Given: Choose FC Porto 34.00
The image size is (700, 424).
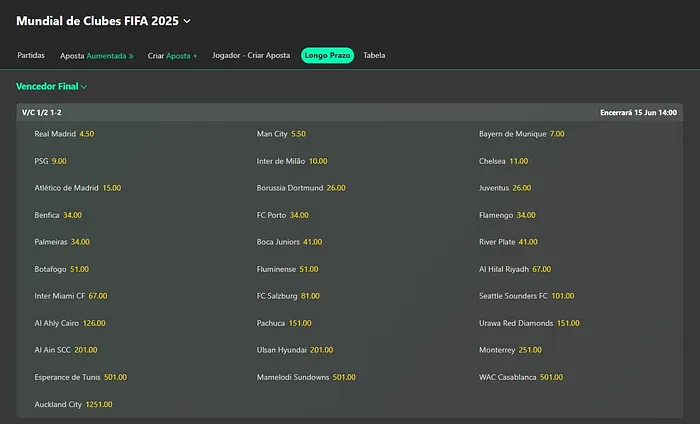Looking at the screenshot, I should coord(283,215).
